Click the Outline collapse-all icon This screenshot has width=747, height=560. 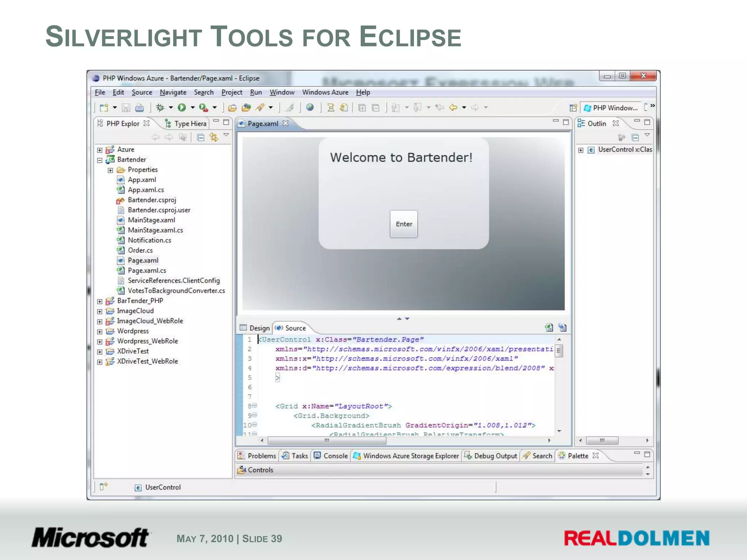pos(635,137)
